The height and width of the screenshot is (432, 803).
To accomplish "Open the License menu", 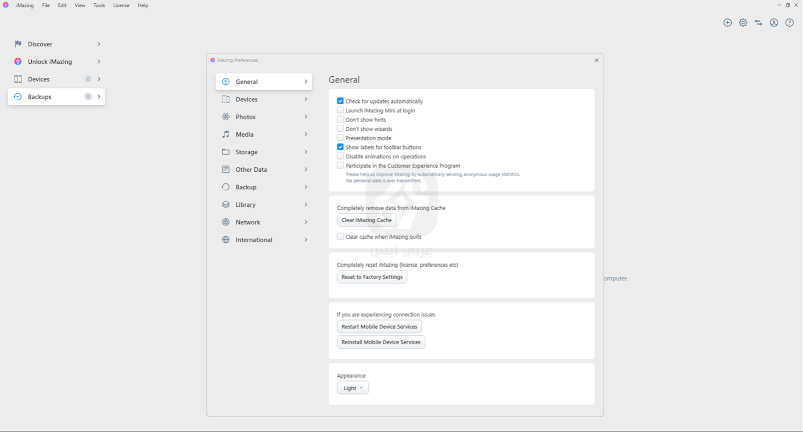I will tap(120, 6).
